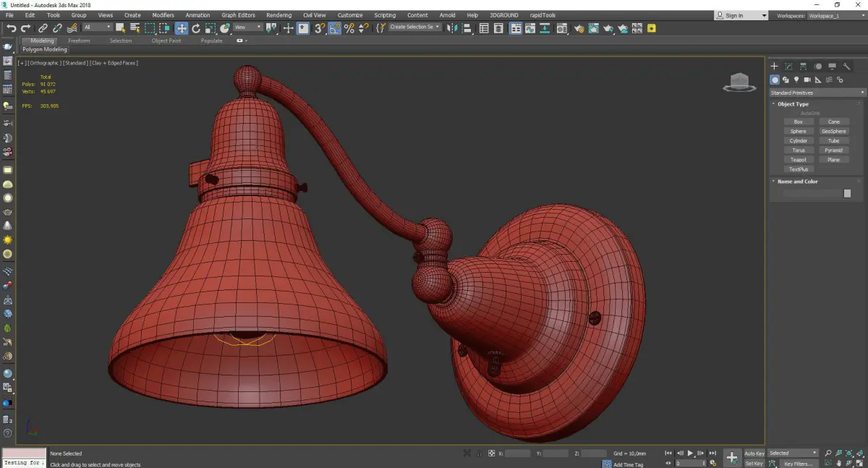Open the Workspaces dropdown list
868x468 pixels.
coord(835,15)
